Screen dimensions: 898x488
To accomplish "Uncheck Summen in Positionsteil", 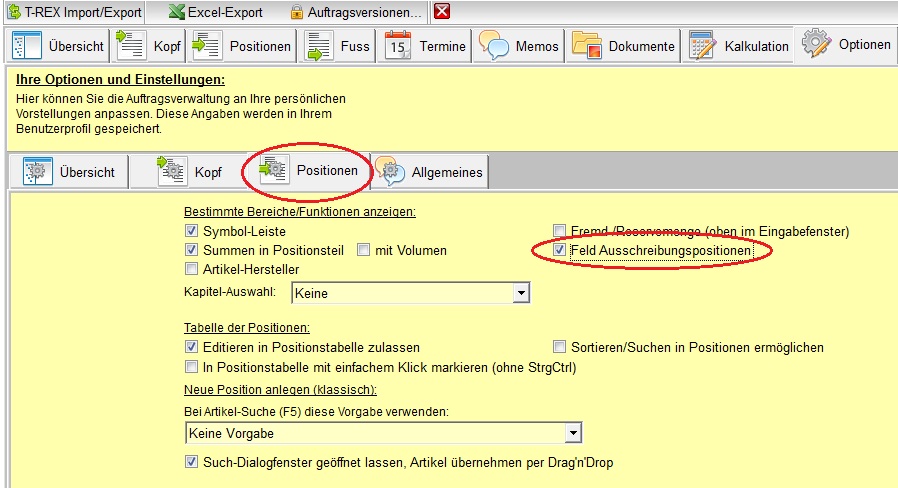I will pyautogui.click(x=191, y=250).
